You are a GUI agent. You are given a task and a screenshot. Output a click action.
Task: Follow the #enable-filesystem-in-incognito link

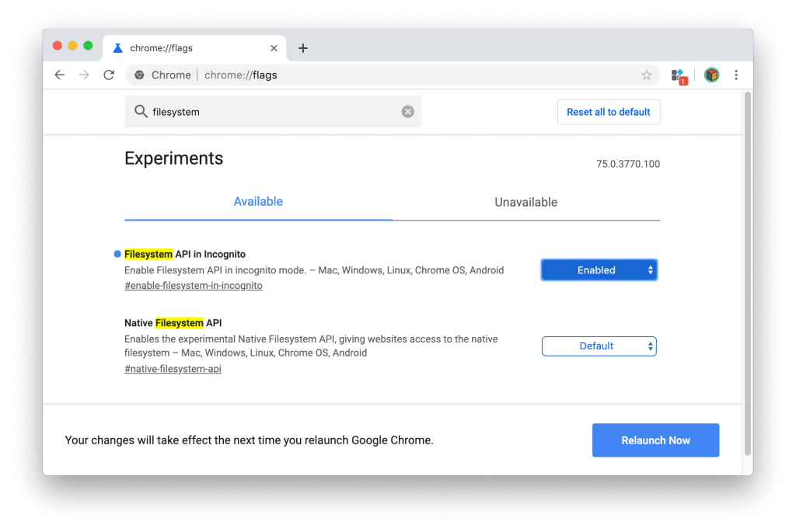194,286
